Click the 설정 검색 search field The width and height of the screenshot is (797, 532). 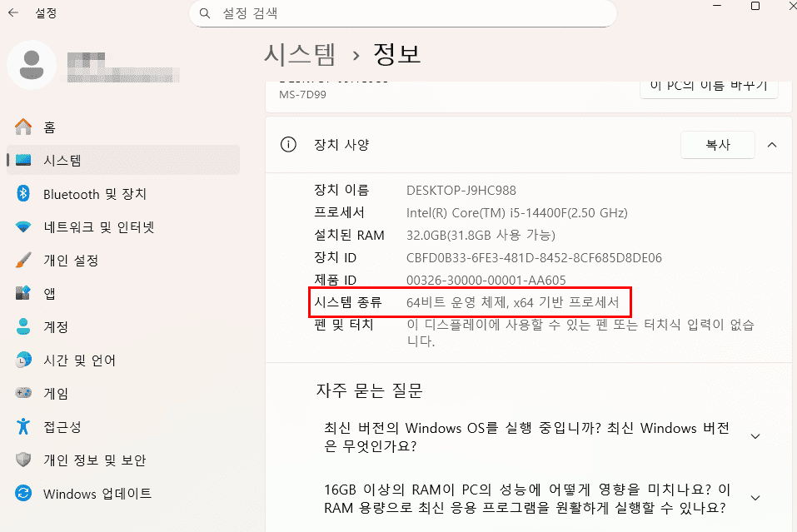[x=403, y=13]
